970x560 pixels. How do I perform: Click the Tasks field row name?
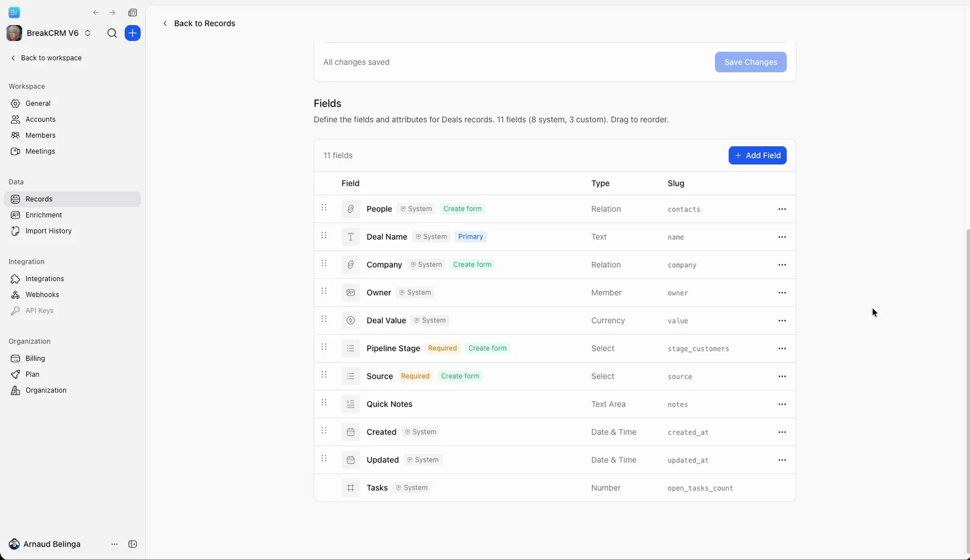(x=377, y=488)
